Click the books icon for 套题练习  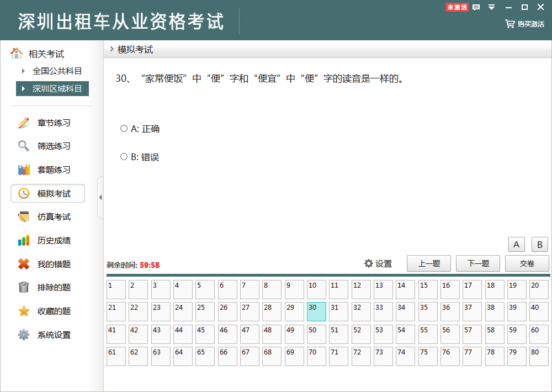point(24,170)
